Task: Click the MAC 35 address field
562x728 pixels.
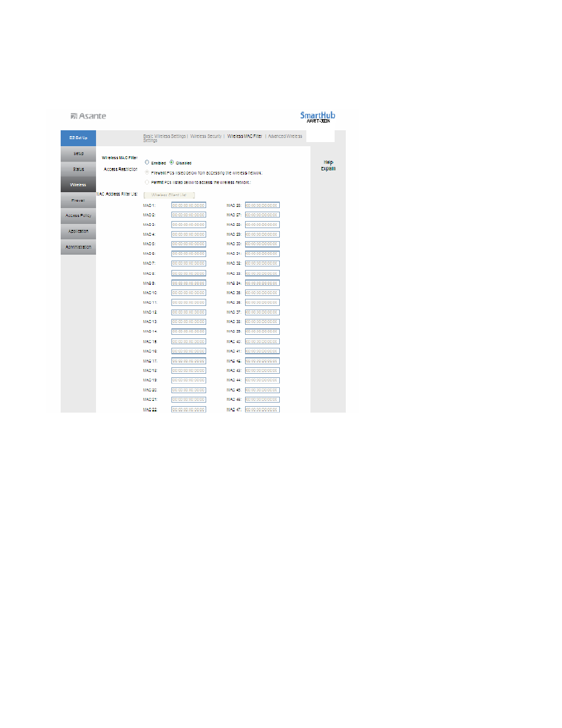Action: pos(262,293)
